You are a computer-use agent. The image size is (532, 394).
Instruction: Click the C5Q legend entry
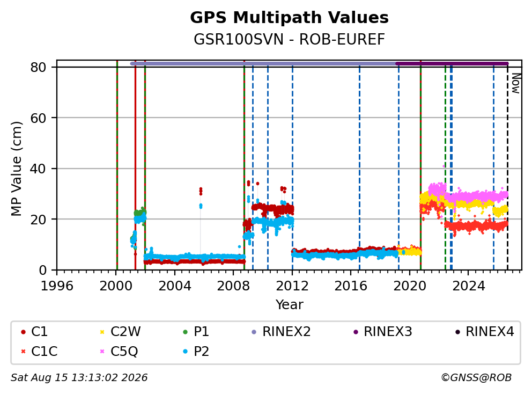(119, 351)
